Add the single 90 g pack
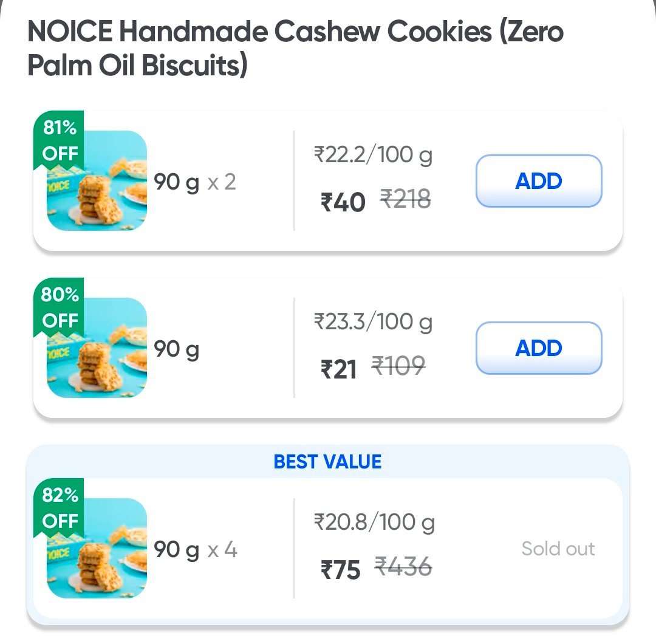Screen dimensions: 656x644 (538, 348)
